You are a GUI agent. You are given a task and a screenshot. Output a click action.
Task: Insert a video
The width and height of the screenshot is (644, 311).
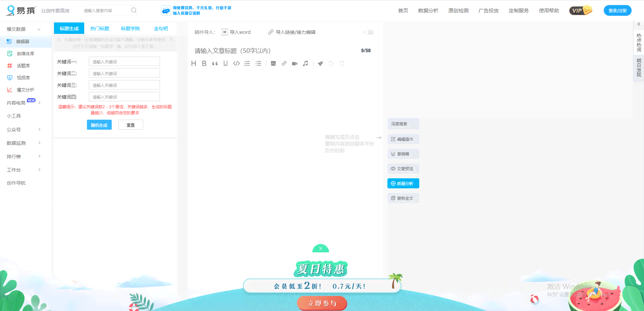(x=295, y=63)
